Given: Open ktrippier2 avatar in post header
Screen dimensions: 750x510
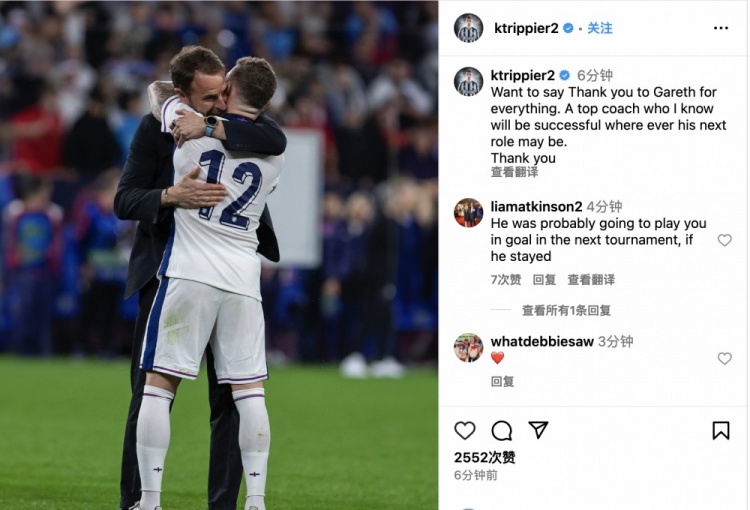Looking at the screenshot, I should [468, 28].
